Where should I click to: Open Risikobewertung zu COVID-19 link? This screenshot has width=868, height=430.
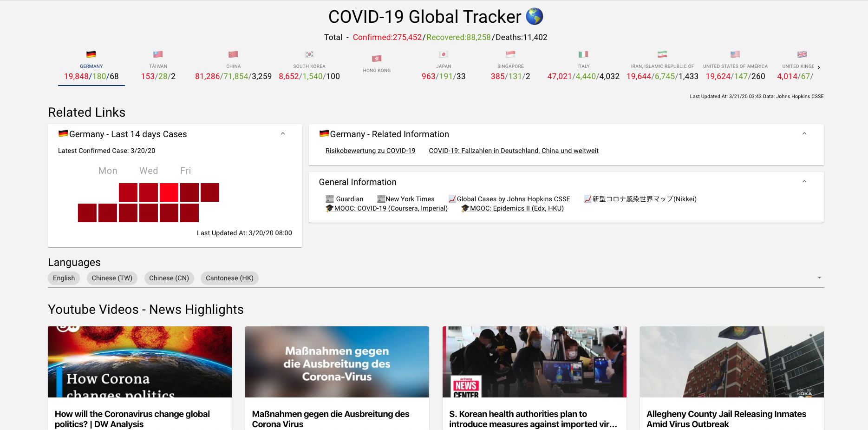[370, 151]
